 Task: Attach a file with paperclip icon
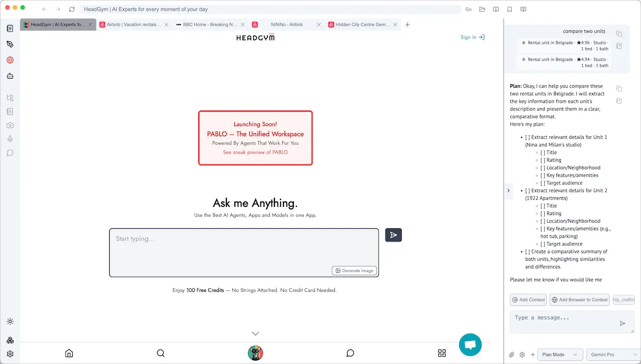point(512,354)
